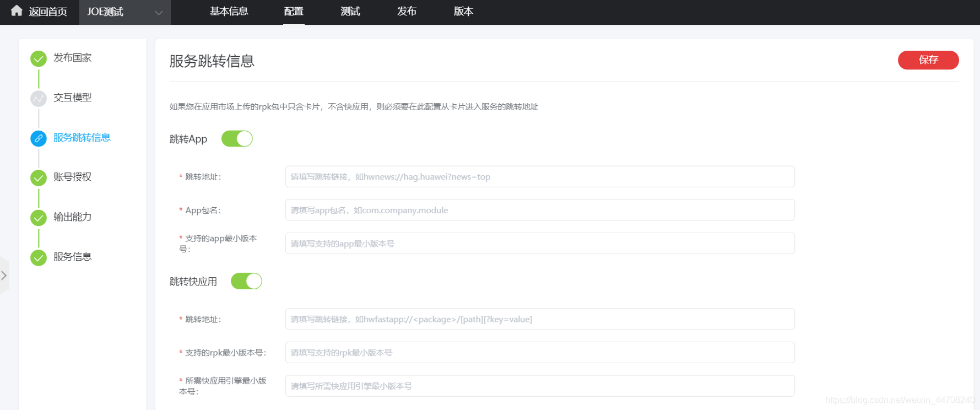Click the 支持的app最小版本号 input field
Image resolution: width=980 pixels, height=410 pixels.
pyautogui.click(x=540, y=244)
